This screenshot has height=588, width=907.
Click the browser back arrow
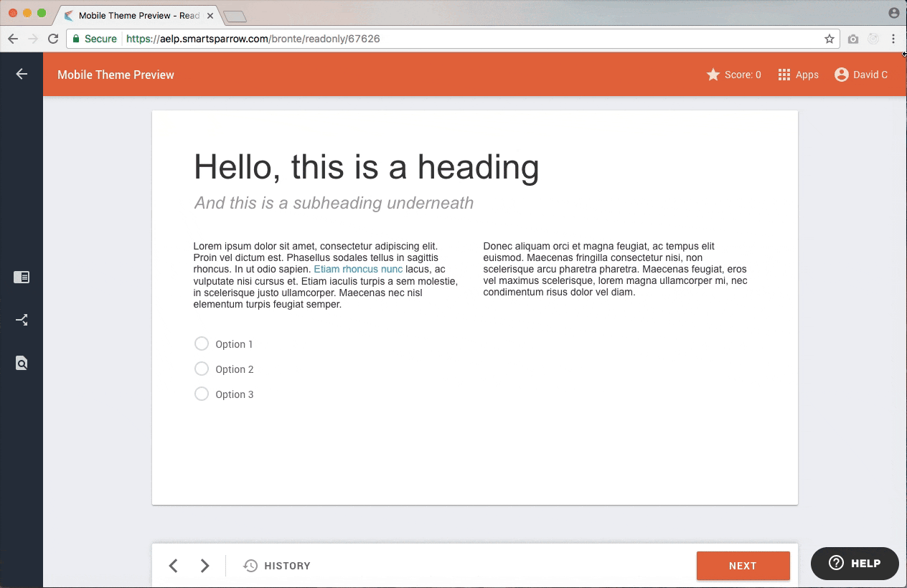tap(13, 39)
